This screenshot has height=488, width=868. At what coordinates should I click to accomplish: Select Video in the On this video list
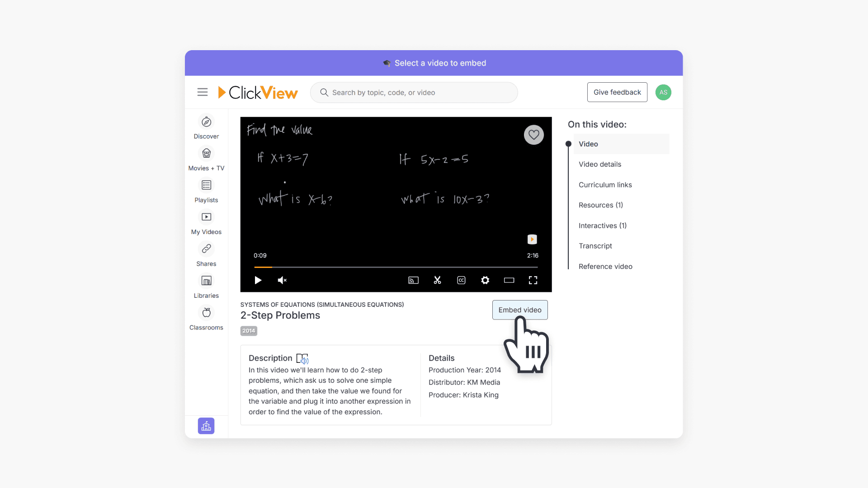pyautogui.click(x=621, y=144)
